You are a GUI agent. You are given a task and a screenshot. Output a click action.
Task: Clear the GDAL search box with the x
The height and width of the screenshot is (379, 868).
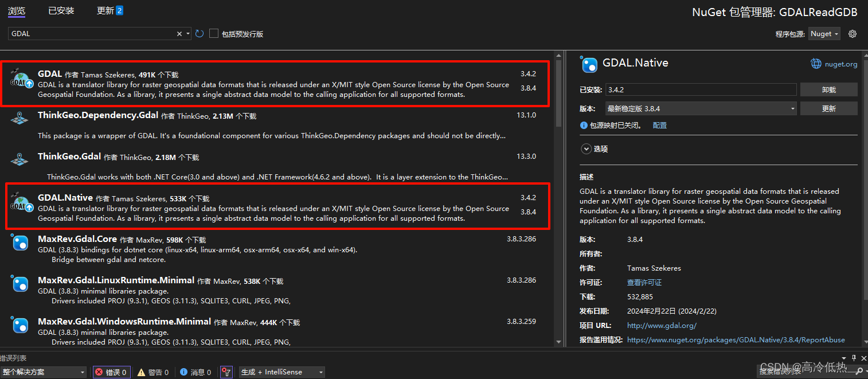[179, 33]
